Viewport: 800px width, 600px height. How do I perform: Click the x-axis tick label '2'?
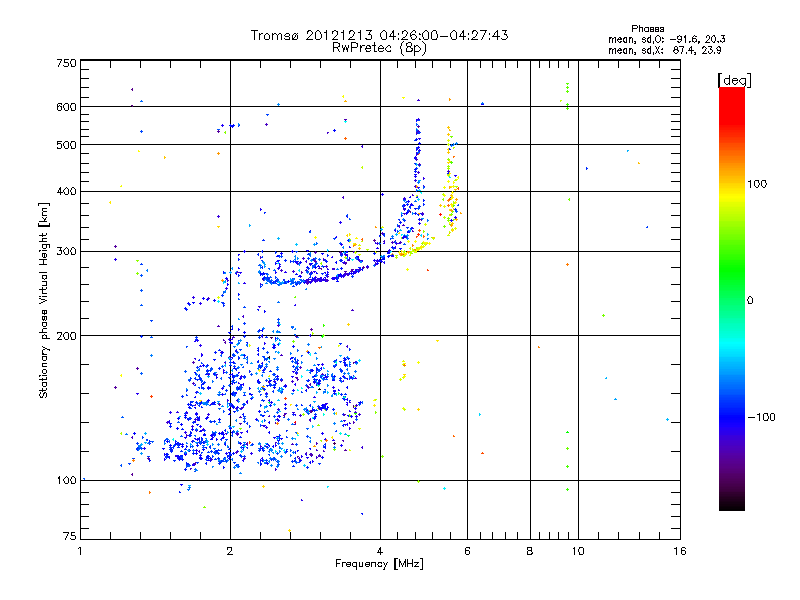tap(230, 551)
